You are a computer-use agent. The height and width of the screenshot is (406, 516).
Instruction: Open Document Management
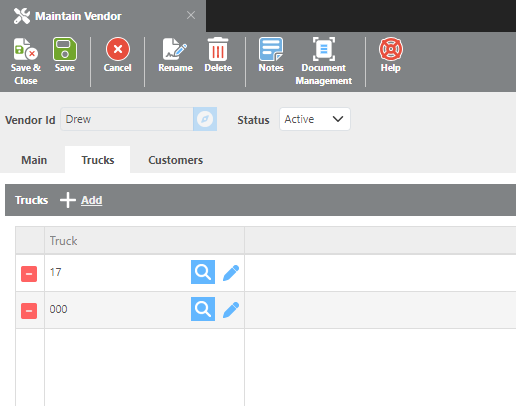[324, 49]
